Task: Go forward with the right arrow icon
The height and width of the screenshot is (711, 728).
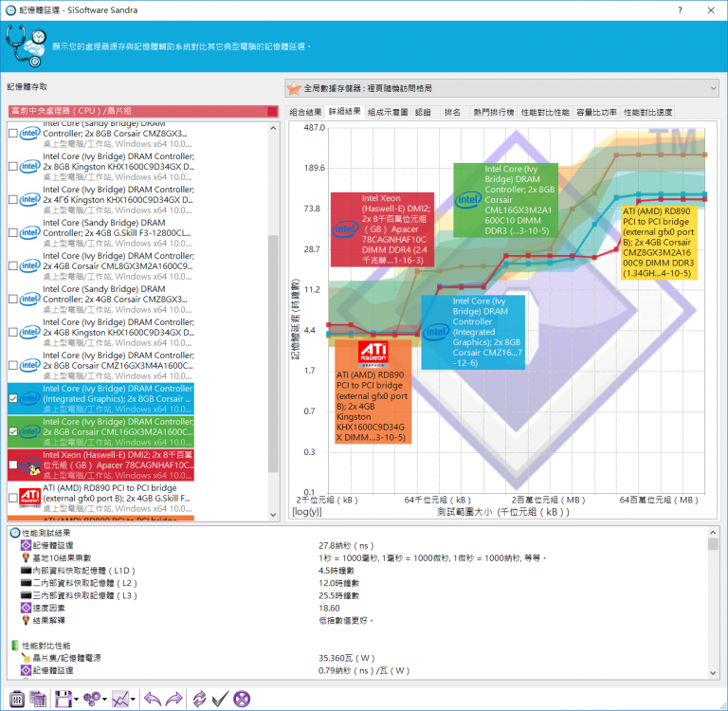Action: click(x=173, y=699)
